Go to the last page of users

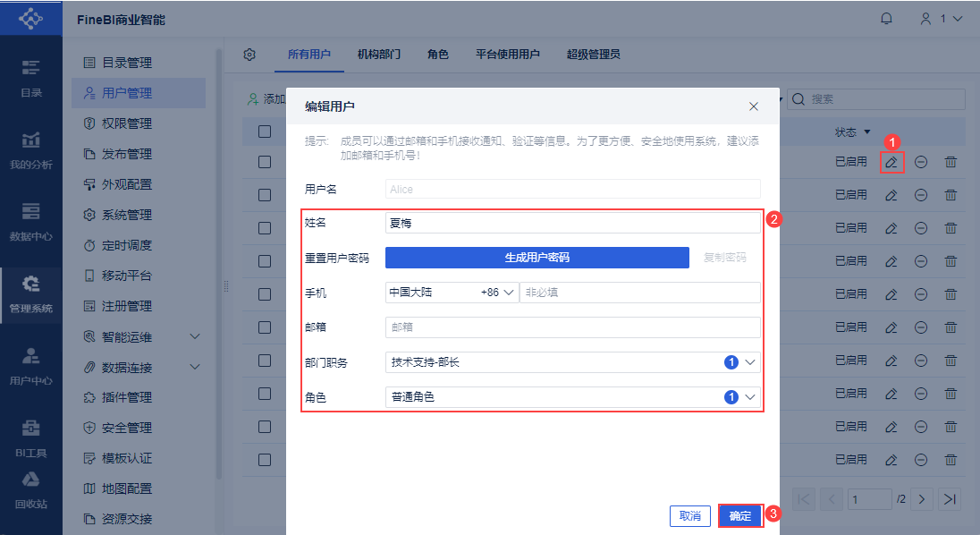tap(950, 498)
